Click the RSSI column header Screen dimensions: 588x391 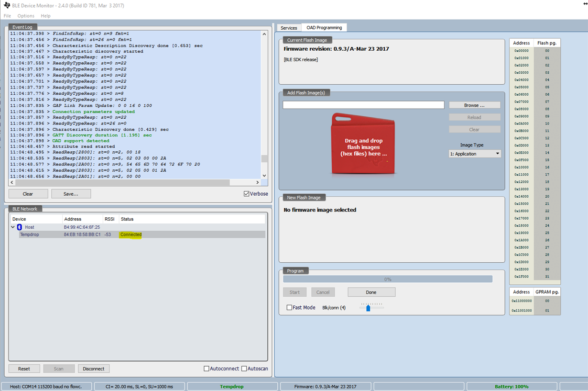click(x=111, y=219)
